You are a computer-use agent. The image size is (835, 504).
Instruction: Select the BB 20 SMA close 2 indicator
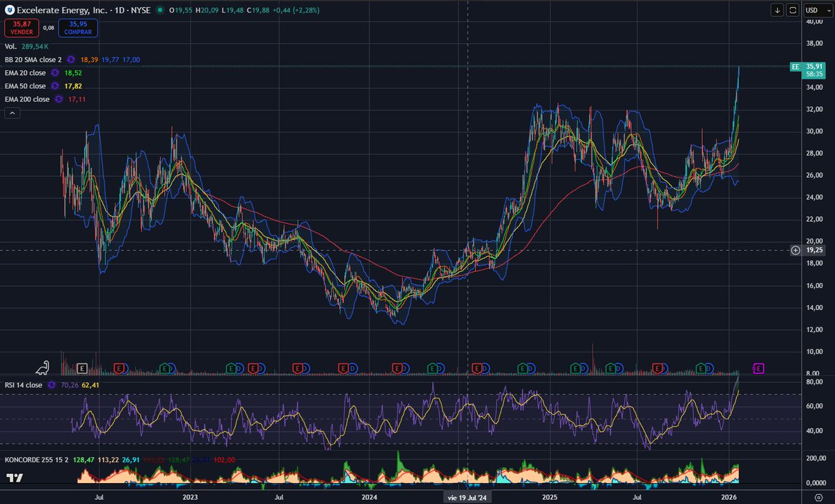pyautogui.click(x=32, y=60)
